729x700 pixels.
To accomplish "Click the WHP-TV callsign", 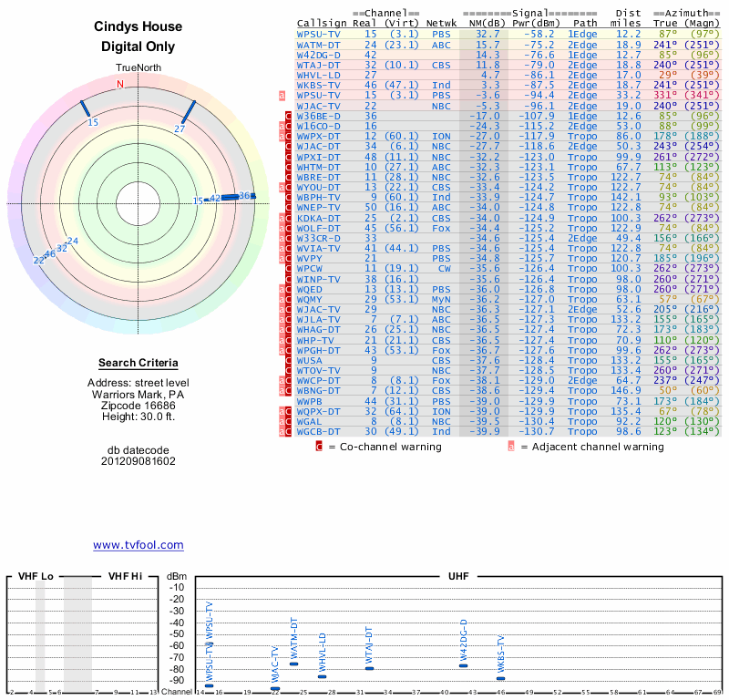I will point(315,340).
